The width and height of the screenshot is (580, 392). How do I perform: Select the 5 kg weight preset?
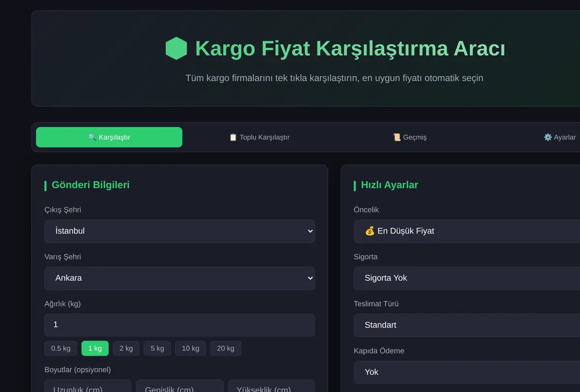tap(157, 348)
